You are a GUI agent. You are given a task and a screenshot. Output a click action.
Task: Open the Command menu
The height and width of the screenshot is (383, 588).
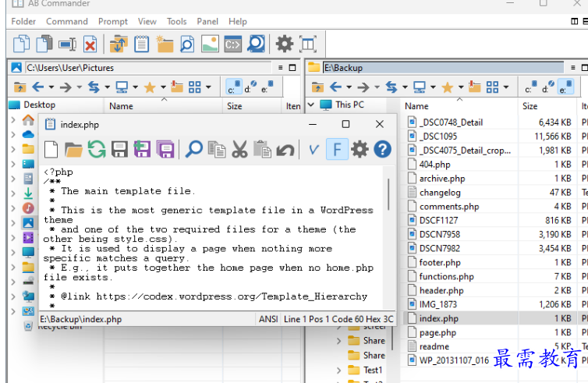tap(67, 21)
